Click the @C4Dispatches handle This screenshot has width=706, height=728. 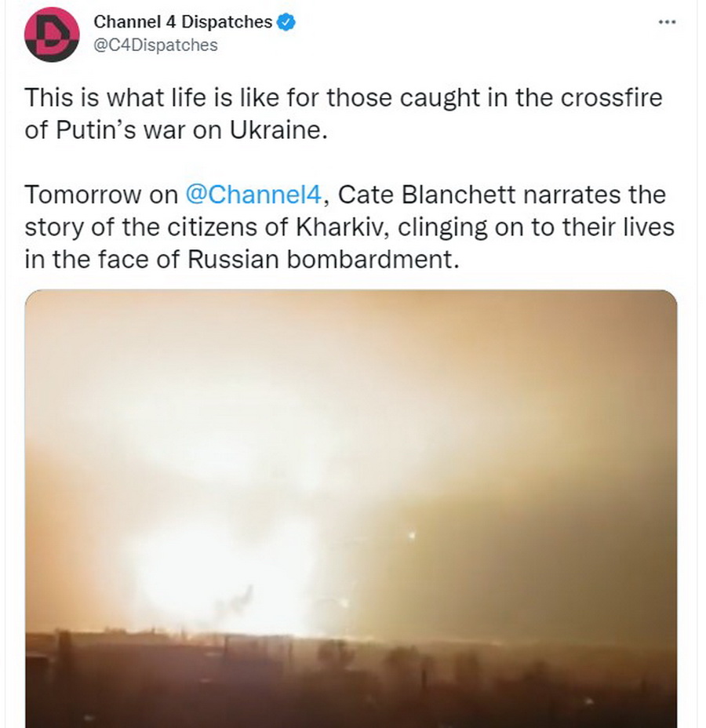pos(155,45)
